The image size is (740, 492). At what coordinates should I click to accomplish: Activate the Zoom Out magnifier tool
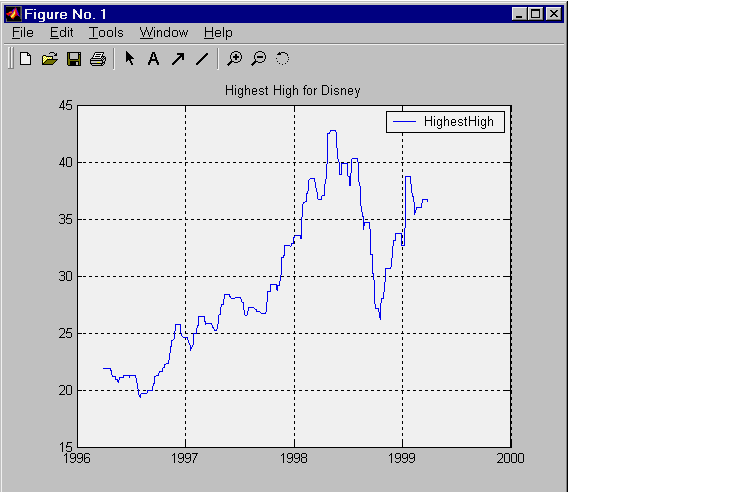[258, 59]
